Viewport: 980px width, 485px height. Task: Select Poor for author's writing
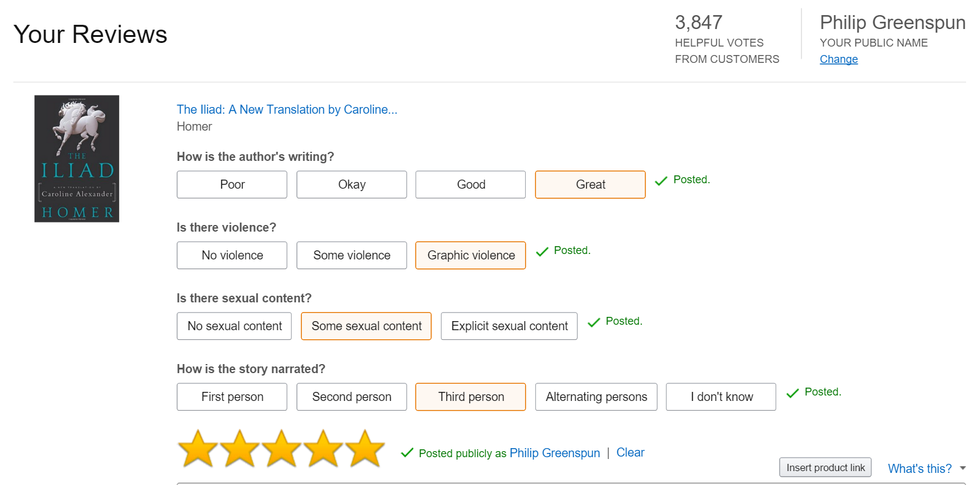[232, 184]
